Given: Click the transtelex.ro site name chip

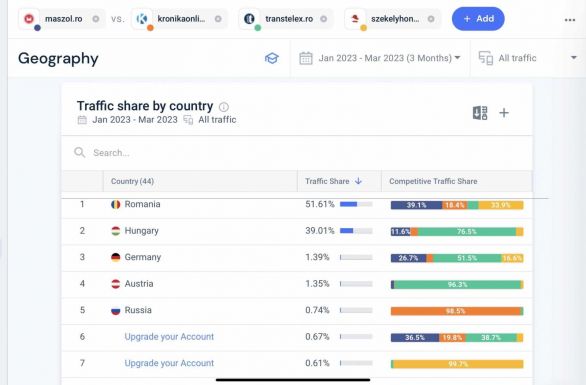Looking at the screenshot, I should [286, 19].
